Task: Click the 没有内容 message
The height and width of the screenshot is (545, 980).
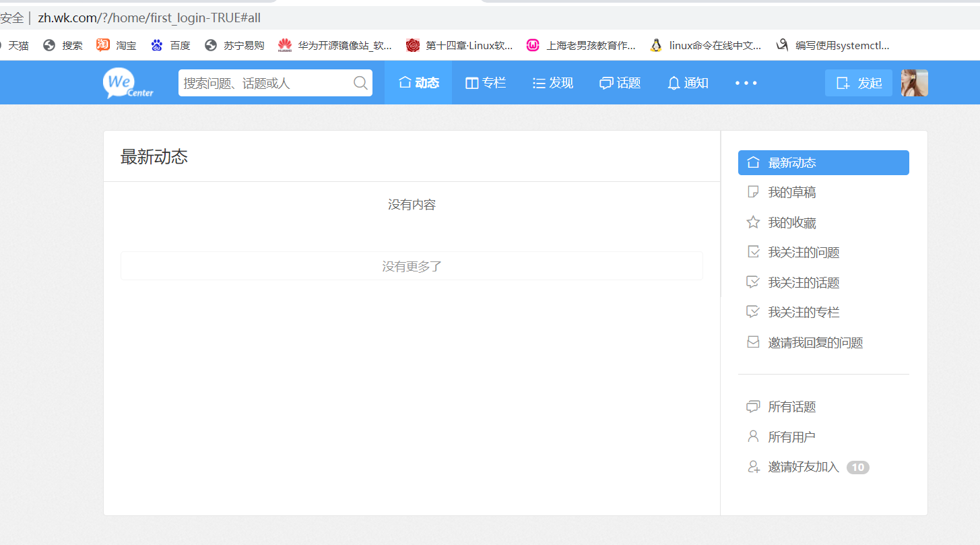Action: click(x=412, y=204)
